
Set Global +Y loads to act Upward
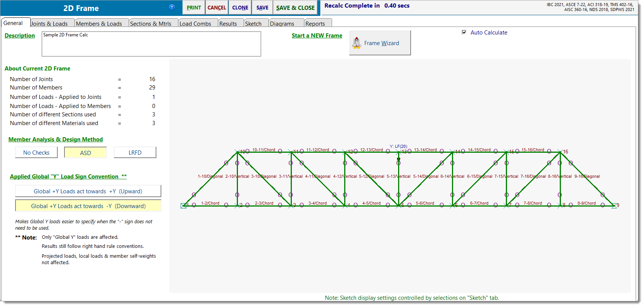[88, 191]
